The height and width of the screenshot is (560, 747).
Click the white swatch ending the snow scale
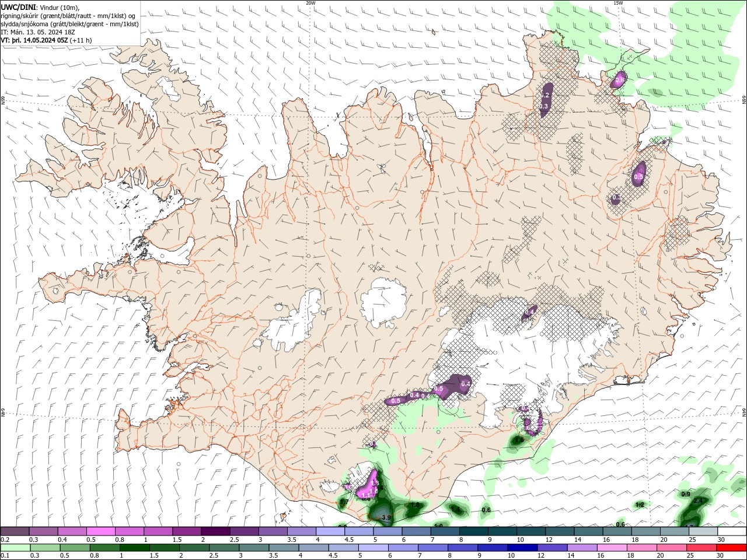[732, 531]
